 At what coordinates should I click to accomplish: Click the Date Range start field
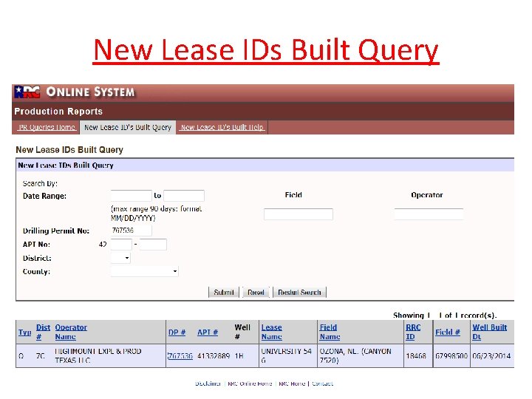point(131,196)
